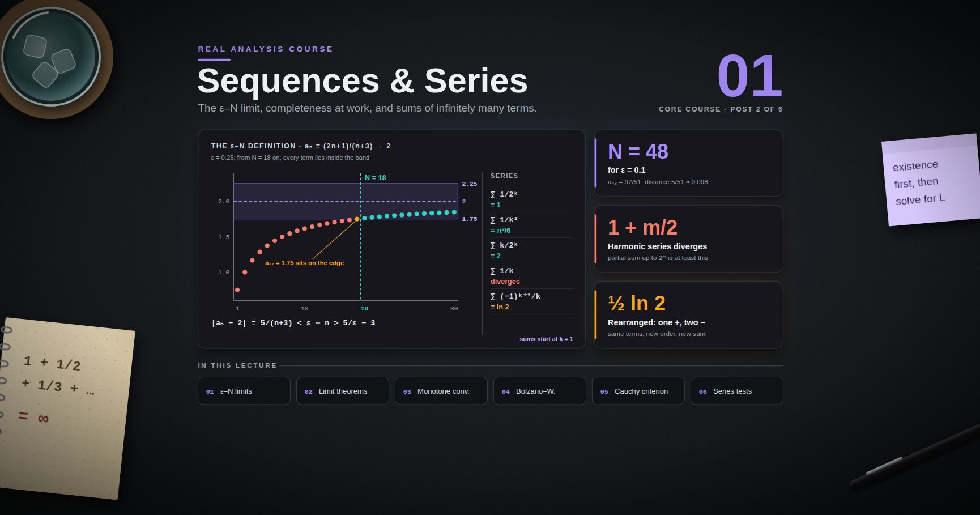The height and width of the screenshot is (515, 980).
Task: Open the Limit theorems lecture chip
Action: click(342, 391)
